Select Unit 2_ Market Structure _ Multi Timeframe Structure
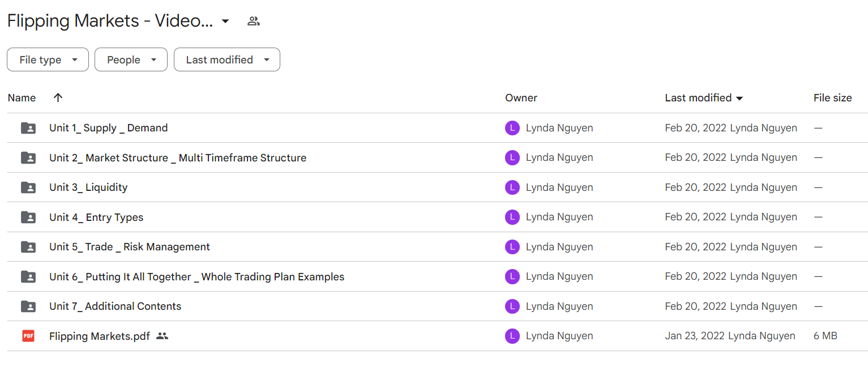This screenshot has height=384, width=868. (x=178, y=157)
